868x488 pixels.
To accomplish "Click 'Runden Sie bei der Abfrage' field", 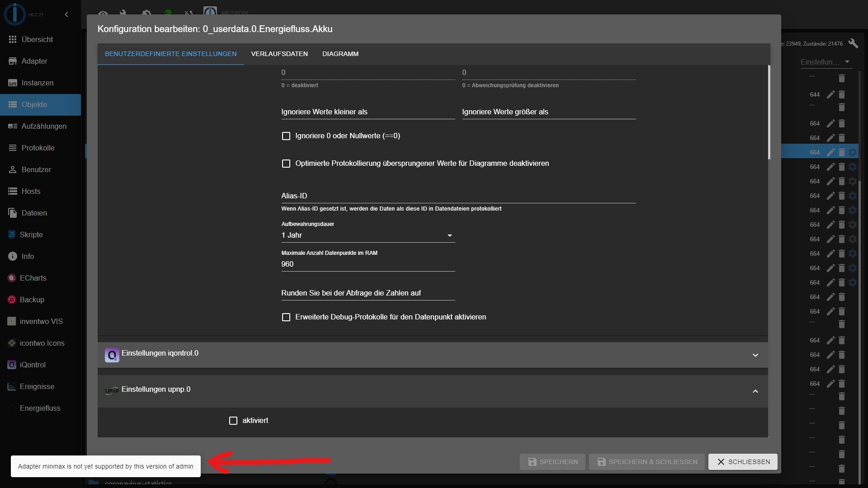I will [x=368, y=293].
